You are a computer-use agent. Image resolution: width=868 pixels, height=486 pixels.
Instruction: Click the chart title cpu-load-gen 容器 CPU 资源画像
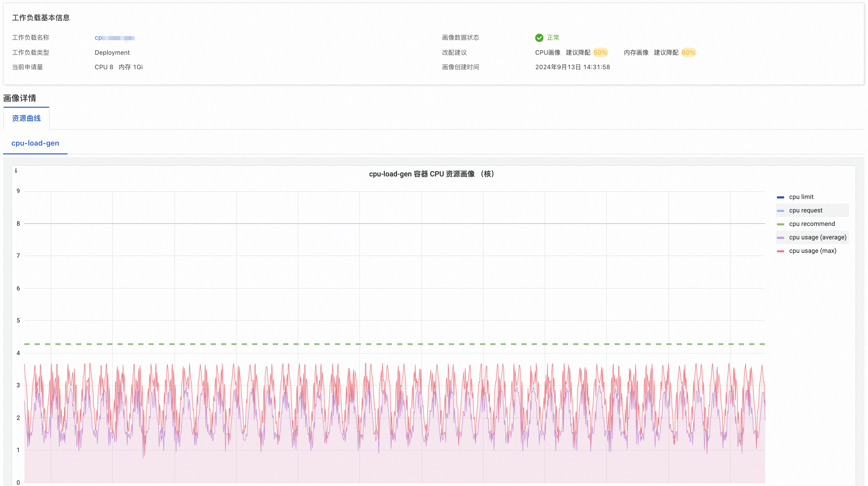pyautogui.click(x=432, y=174)
